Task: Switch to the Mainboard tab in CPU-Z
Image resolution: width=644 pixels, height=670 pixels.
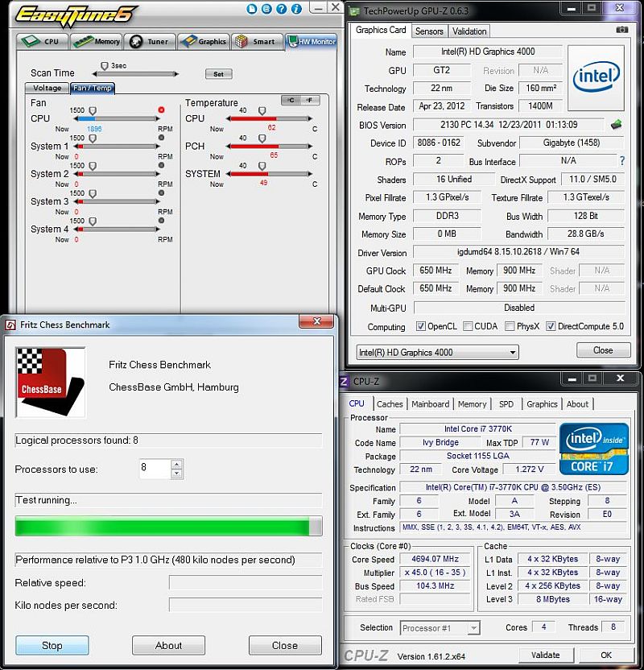Action: (x=431, y=404)
